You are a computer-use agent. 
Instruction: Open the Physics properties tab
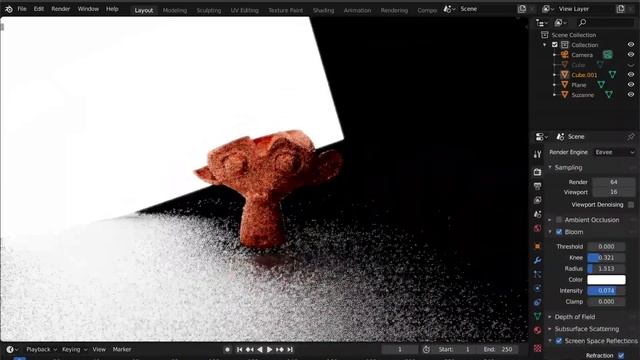[x=538, y=288]
